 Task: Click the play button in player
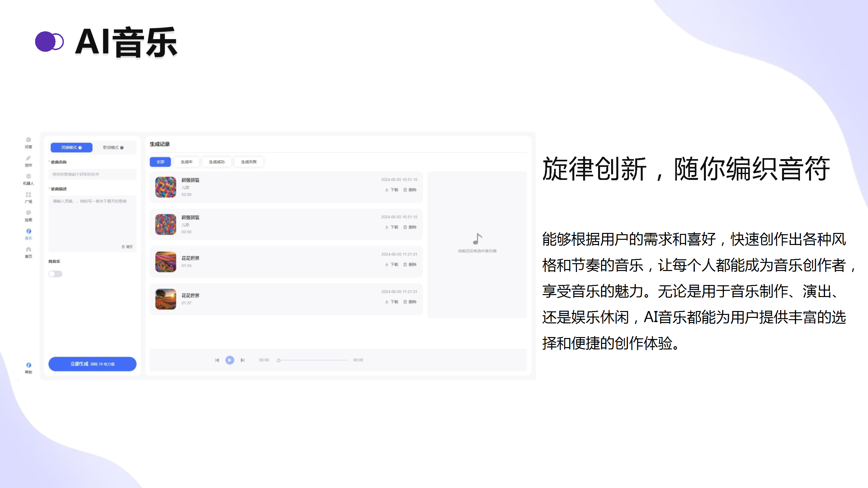[230, 360]
